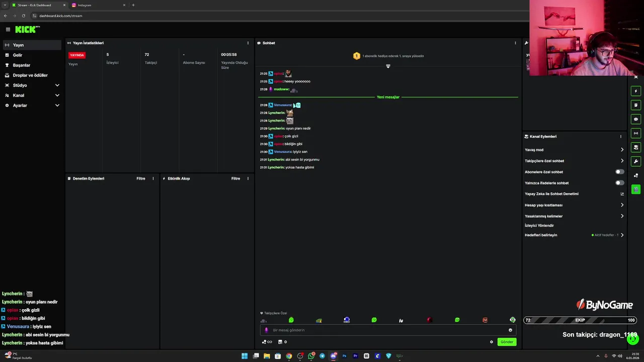Viewport: 644px width, 362px height.
Task: Open Takipçilere özel sohbet settings
Action: click(x=574, y=161)
